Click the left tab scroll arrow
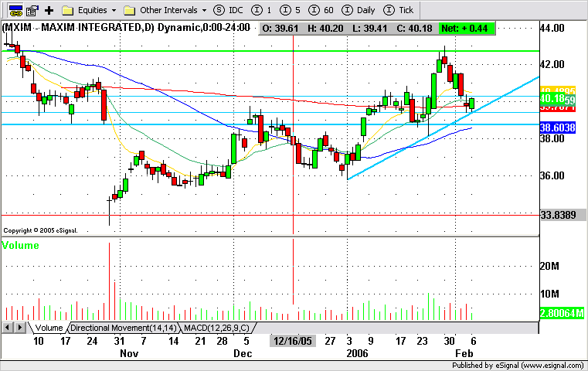 7,328
